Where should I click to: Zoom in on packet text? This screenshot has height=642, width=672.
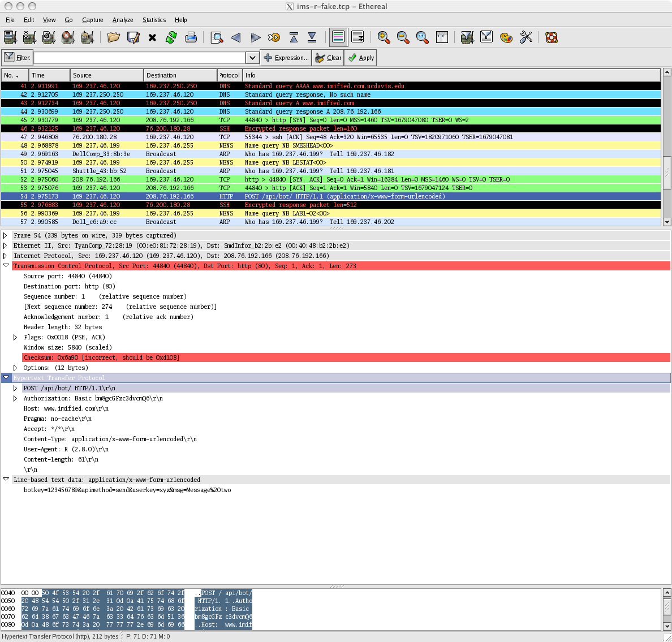[x=384, y=38]
